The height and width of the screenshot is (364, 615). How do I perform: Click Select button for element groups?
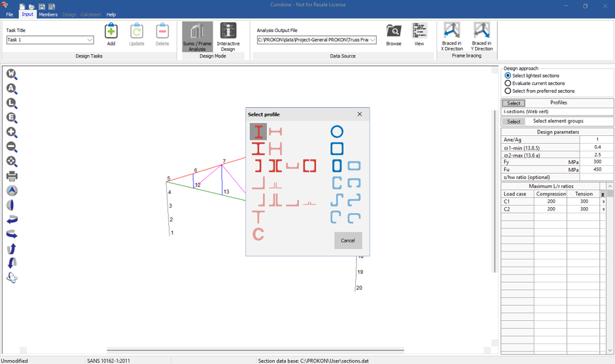[x=514, y=122]
